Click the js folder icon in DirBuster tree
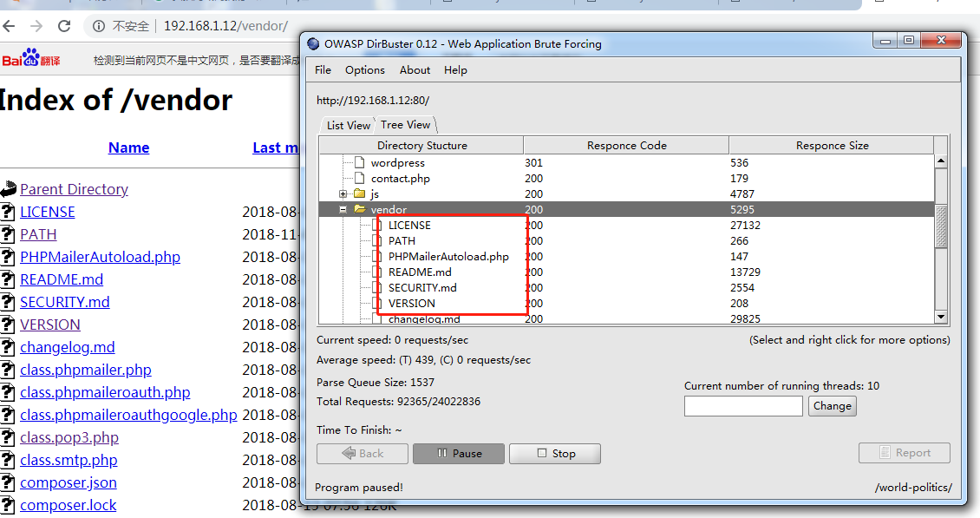The image size is (980, 518). (359, 194)
